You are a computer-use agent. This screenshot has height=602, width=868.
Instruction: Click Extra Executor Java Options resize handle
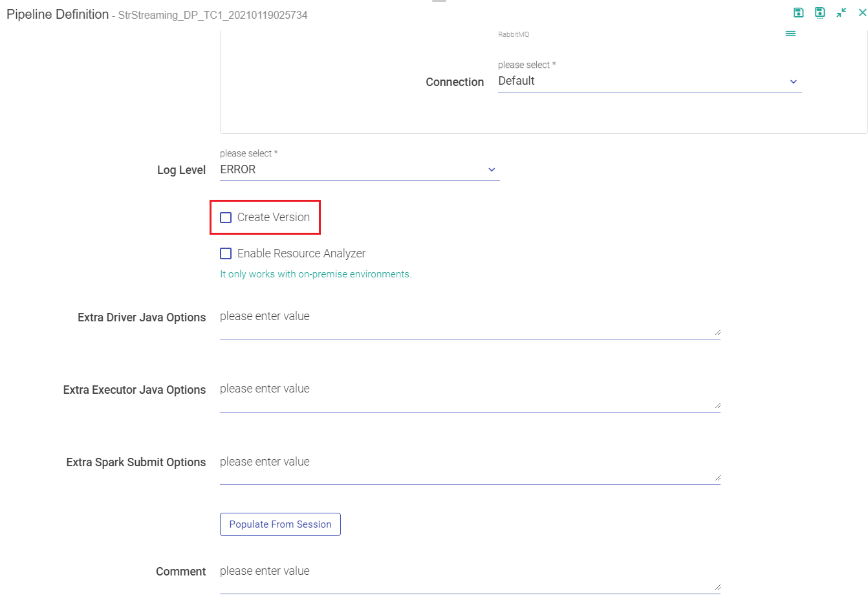[717, 405]
